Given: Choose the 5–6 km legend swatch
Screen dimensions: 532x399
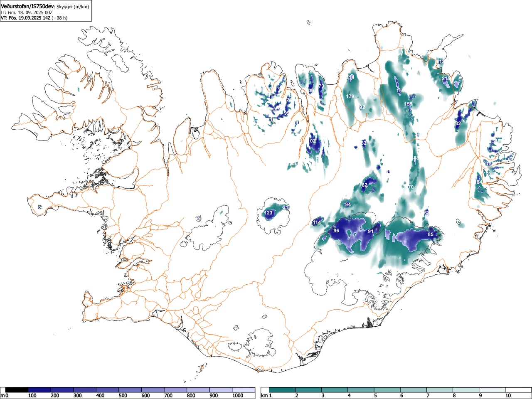Looking at the screenshot, I should [x=387, y=390].
